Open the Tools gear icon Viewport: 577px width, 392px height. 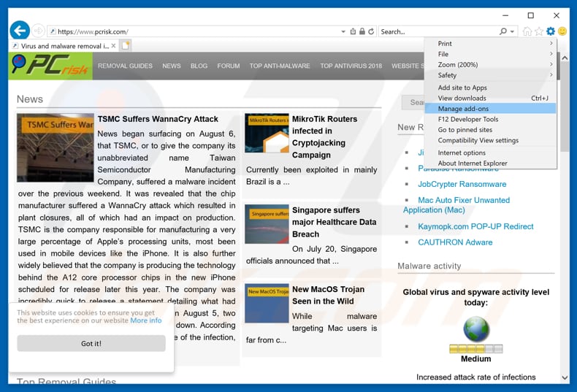click(x=551, y=31)
